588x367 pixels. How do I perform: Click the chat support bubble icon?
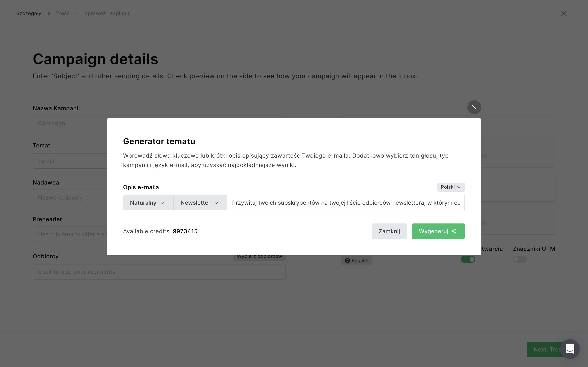click(570, 349)
